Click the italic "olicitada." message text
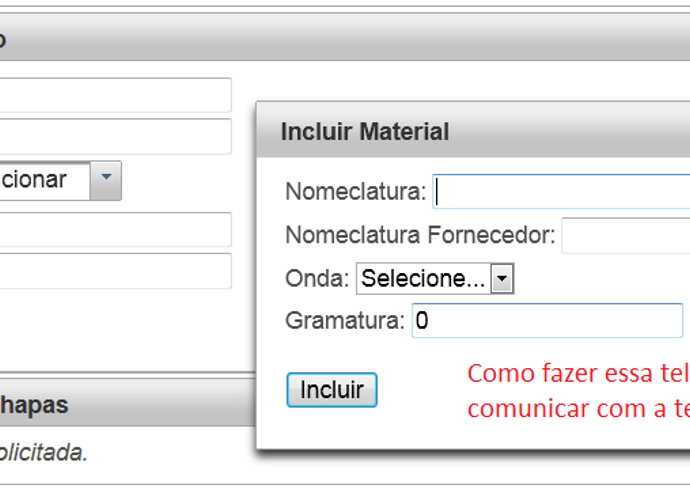This screenshot has height=500, width=690. pyautogui.click(x=43, y=452)
